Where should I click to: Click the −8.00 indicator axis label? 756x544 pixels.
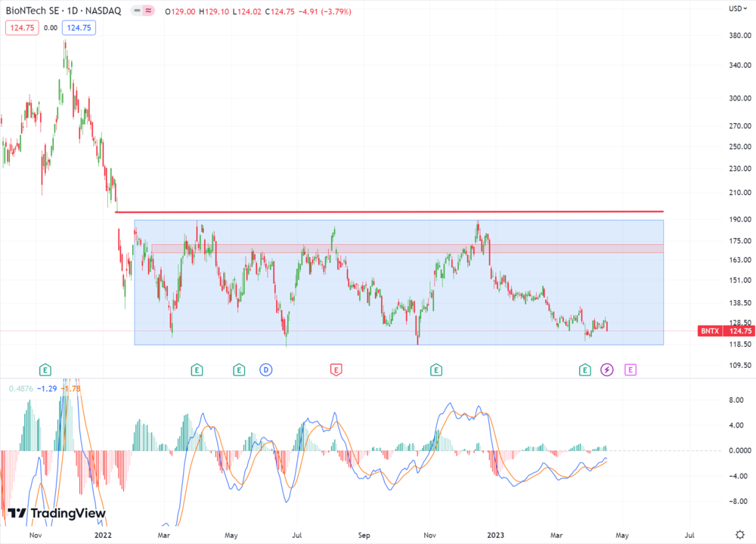[736, 502]
